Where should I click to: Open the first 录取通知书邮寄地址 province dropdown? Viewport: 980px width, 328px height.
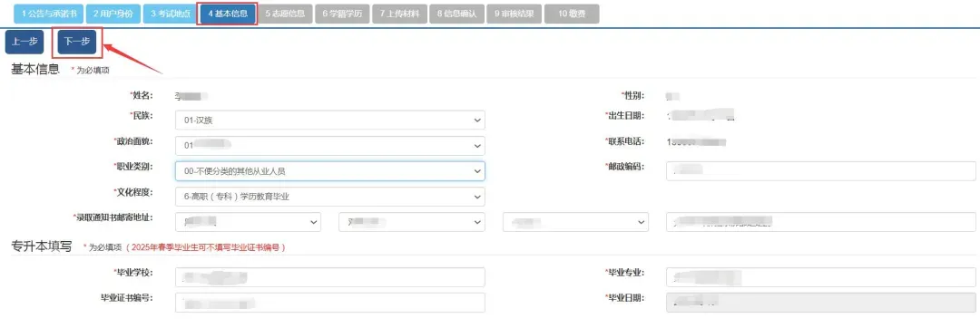click(248, 222)
